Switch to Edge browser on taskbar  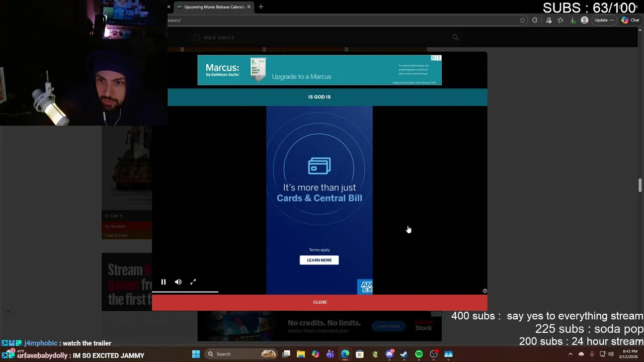point(345,354)
